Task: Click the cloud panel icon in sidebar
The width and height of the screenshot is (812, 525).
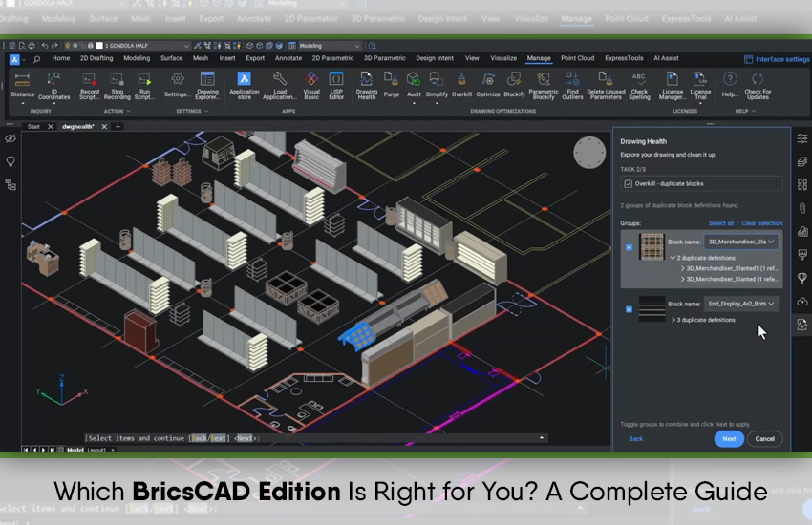Action: coord(802,301)
